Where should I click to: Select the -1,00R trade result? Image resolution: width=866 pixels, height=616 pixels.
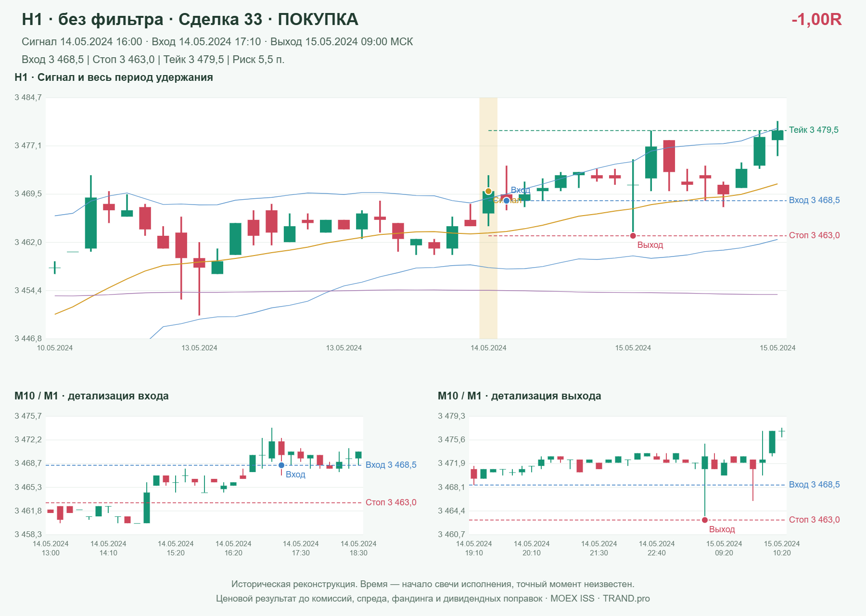(816, 19)
